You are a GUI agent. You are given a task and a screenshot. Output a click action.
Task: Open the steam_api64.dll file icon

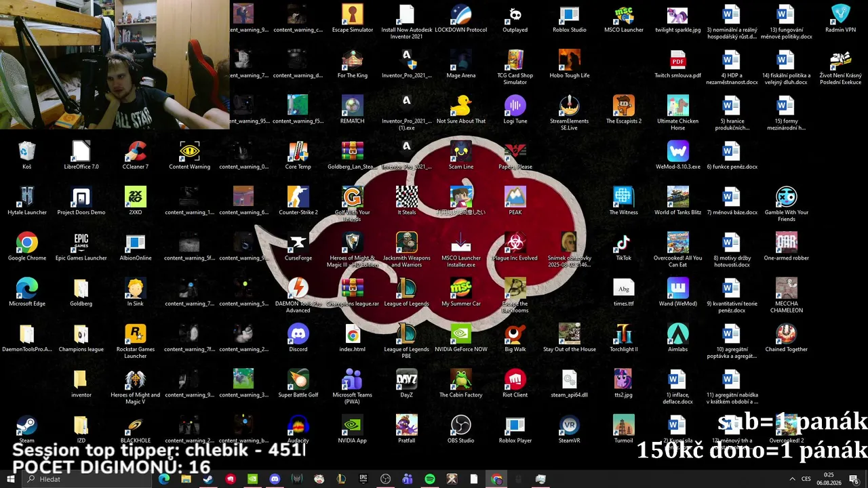(569, 384)
